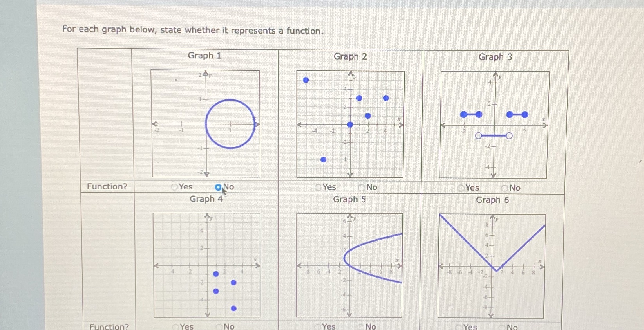Select the already-marked "No" option for Graph 1
Viewport: 644px width, 330px height.
[x=218, y=188]
